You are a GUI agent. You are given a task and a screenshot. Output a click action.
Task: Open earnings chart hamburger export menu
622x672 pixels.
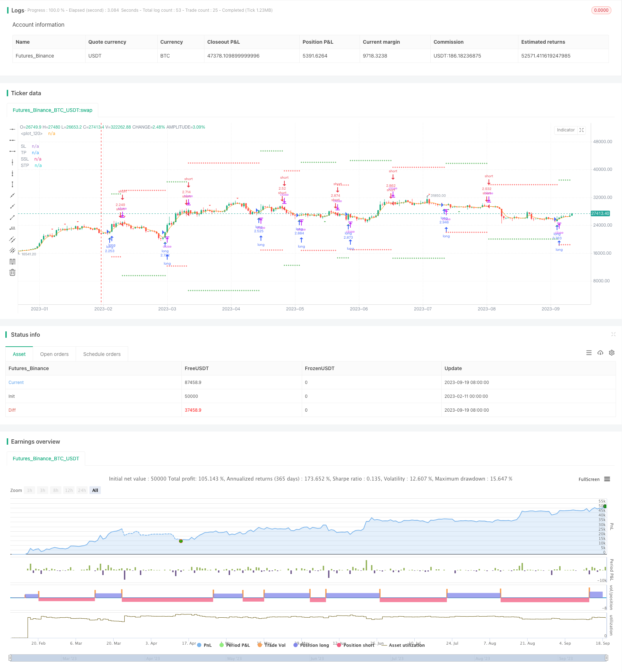607,479
